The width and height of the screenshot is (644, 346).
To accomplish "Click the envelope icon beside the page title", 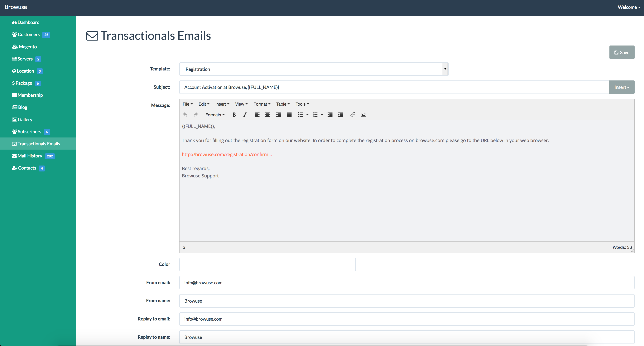I will click(x=92, y=36).
